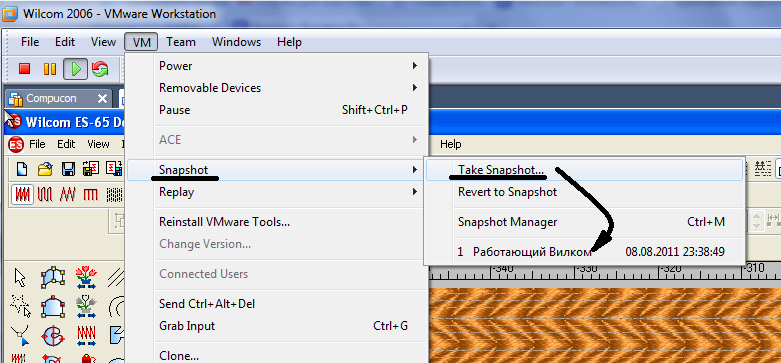Select the Replay menu entry
This screenshot has width=781, height=363.
[x=277, y=192]
